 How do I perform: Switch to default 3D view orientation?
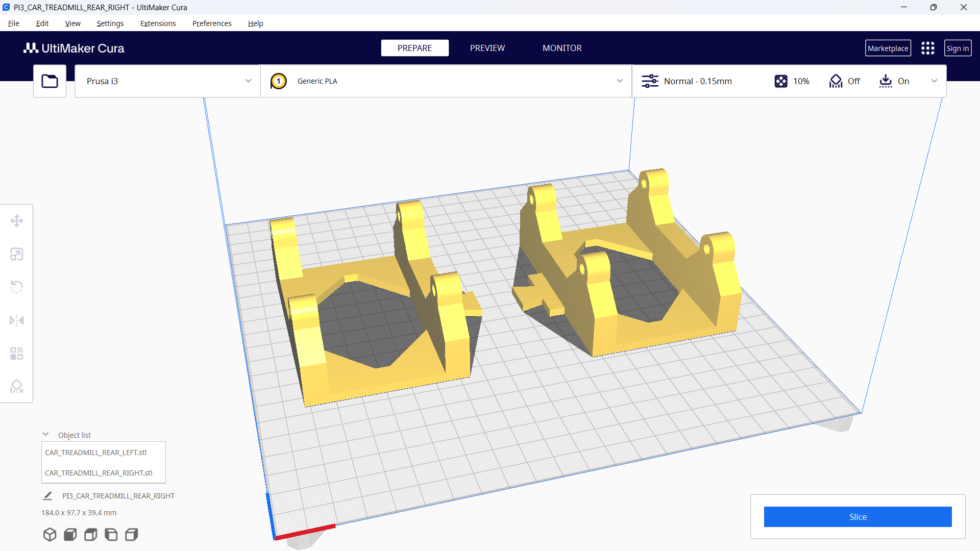tap(50, 534)
